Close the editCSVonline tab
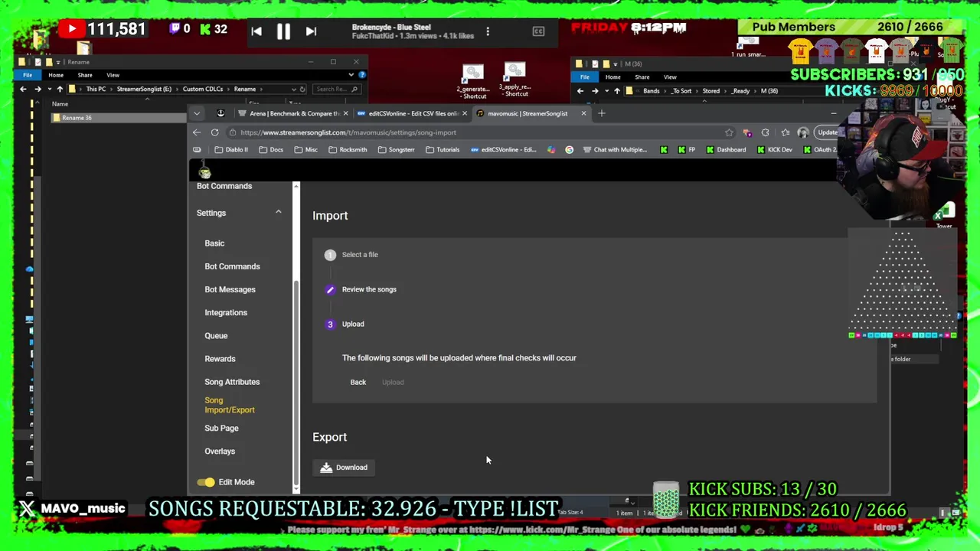The width and height of the screenshot is (980, 551). [464, 113]
